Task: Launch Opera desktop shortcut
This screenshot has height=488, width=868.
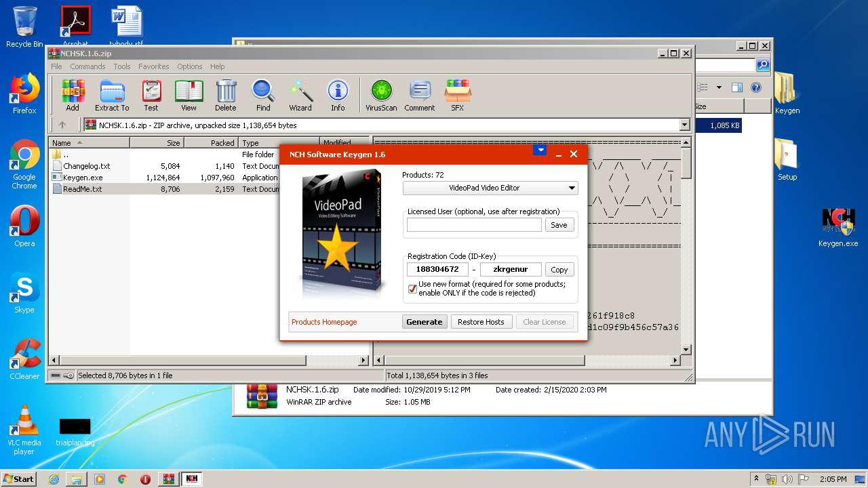Action: tap(24, 226)
